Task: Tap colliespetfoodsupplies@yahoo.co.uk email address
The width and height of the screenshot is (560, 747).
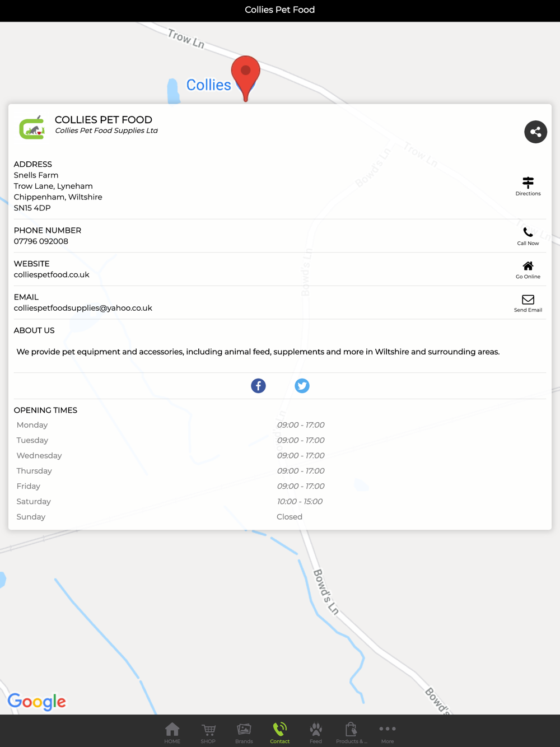Action: pyautogui.click(x=83, y=308)
